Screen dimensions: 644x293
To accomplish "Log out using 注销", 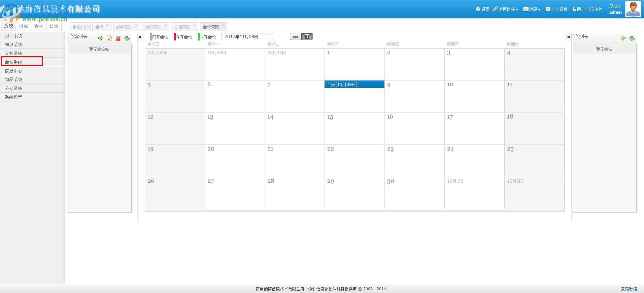I will pyautogui.click(x=596, y=9).
